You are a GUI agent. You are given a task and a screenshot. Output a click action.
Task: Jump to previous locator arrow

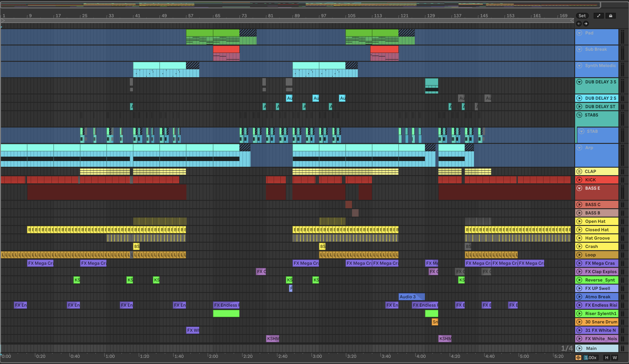click(579, 24)
